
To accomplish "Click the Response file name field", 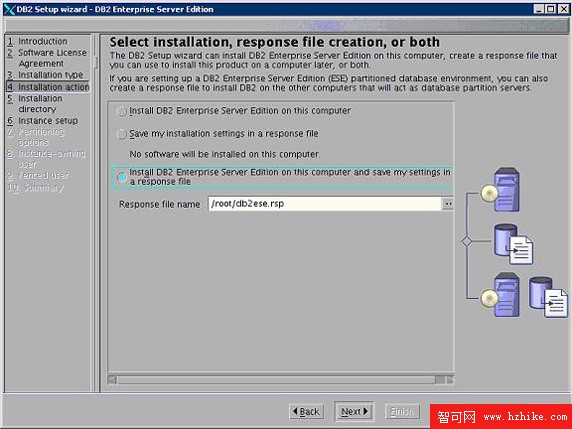I will pos(325,204).
